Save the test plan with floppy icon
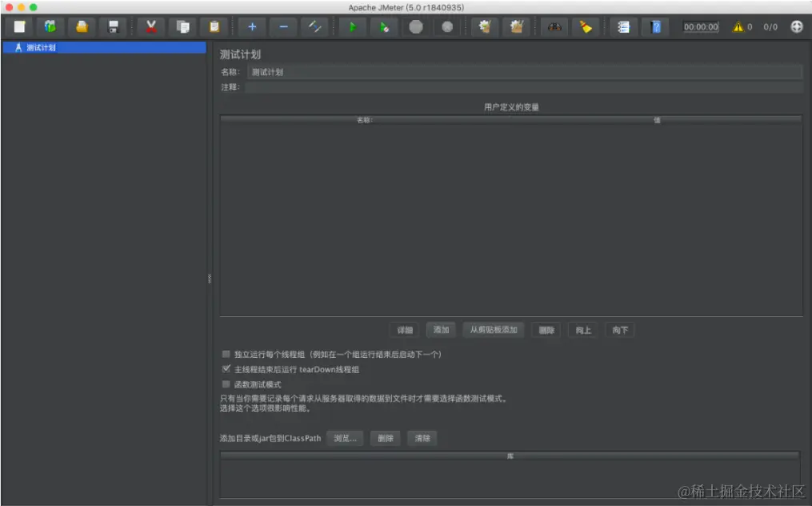Screen dimensions: 812x506 (x=114, y=26)
